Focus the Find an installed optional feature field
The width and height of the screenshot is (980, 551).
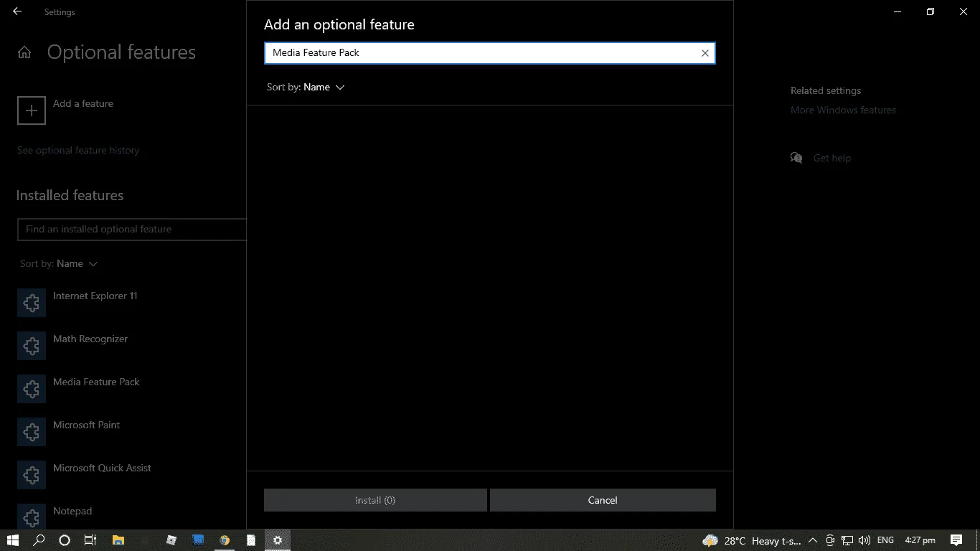pos(132,229)
